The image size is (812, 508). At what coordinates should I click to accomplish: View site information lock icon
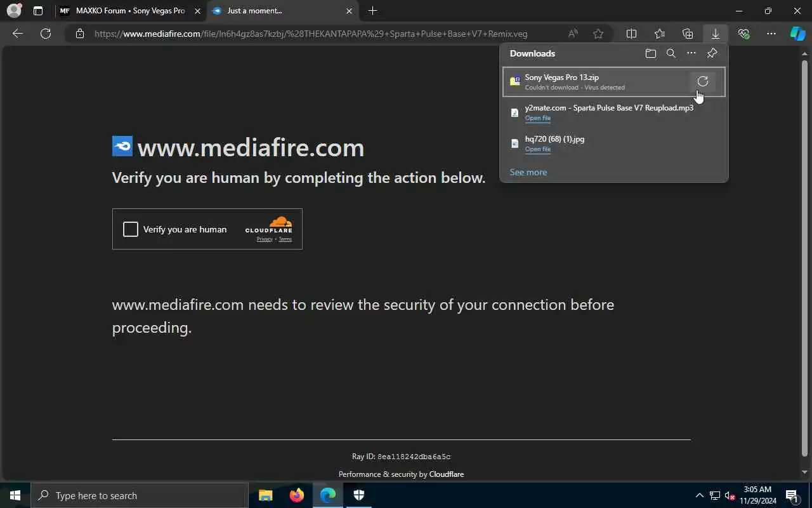click(80, 34)
